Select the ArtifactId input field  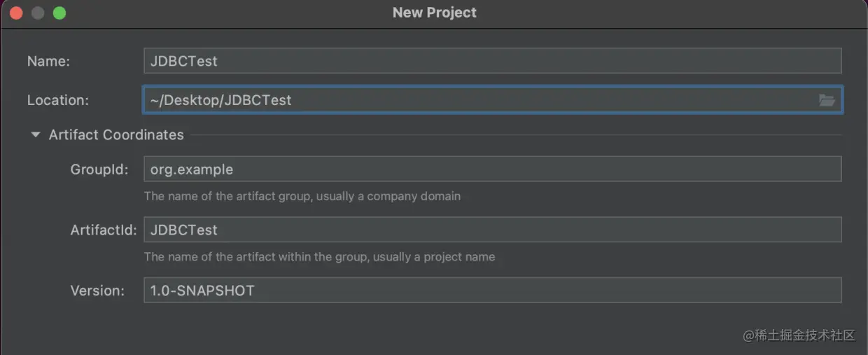point(491,230)
